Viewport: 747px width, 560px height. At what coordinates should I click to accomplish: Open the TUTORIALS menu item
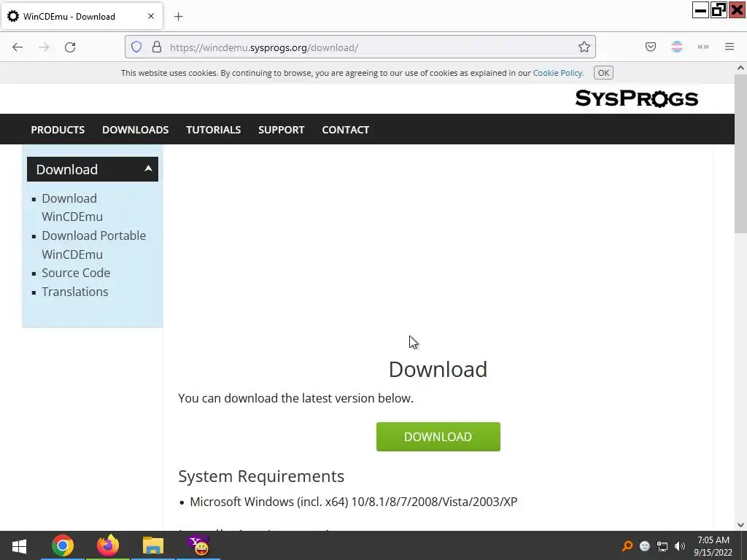click(x=214, y=130)
